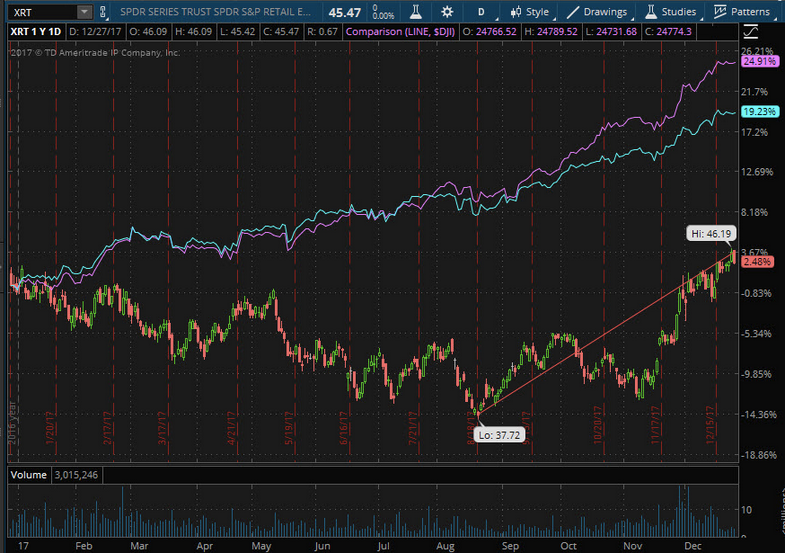Open the D timeframe selector
This screenshot has height=553, width=785.
tap(481, 12)
